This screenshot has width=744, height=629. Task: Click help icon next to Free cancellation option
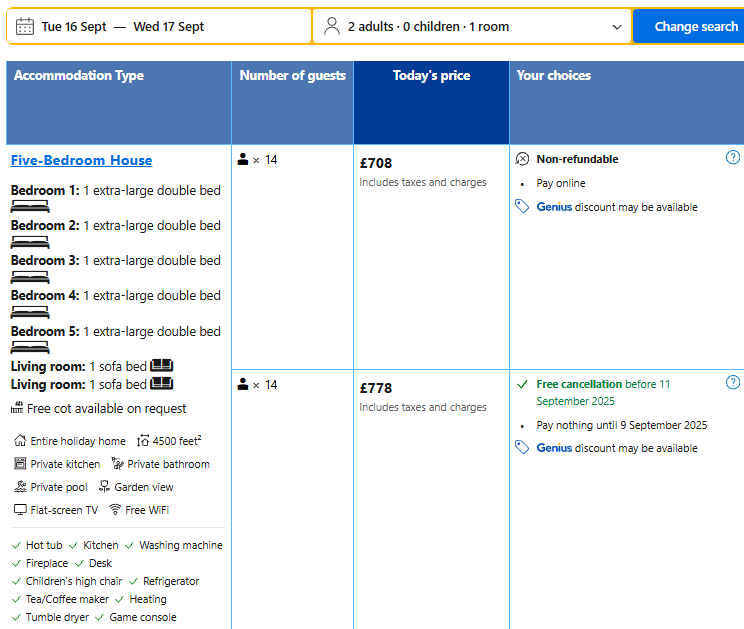[732, 383]
